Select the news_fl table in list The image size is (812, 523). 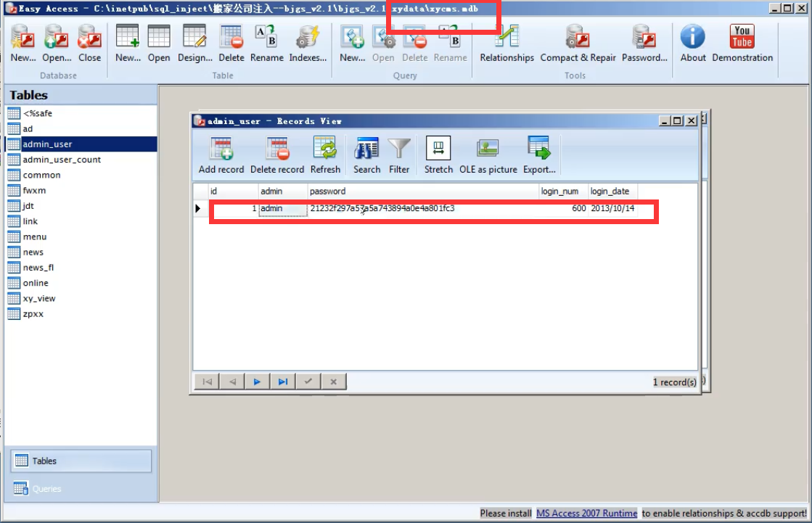coord(38,268)
